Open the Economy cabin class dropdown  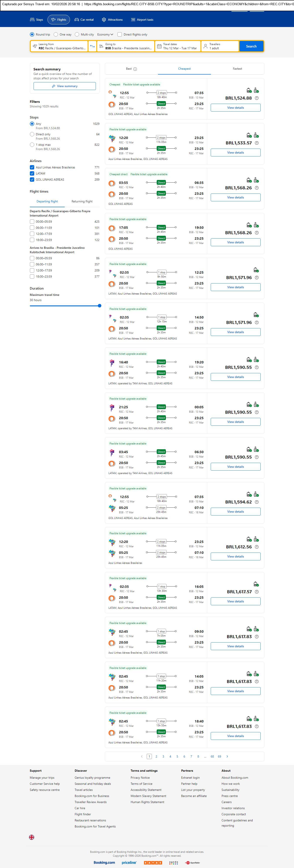click(105, 34)
